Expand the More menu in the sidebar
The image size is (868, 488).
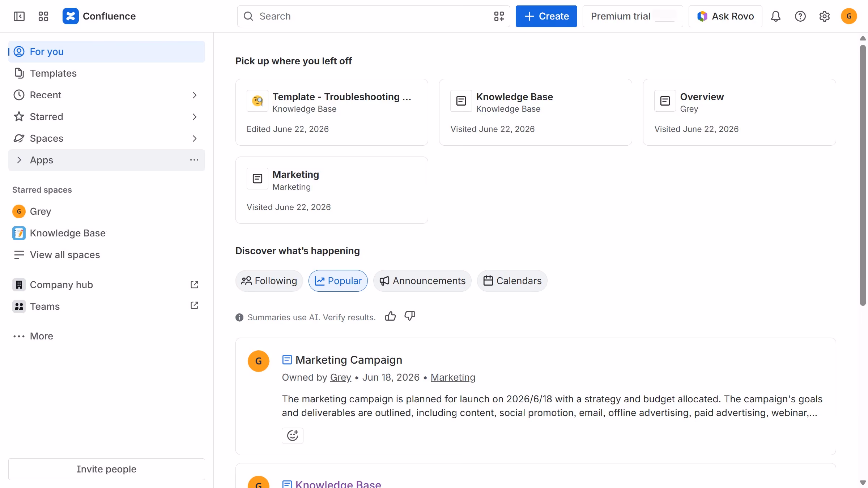(x=107, y=336)
